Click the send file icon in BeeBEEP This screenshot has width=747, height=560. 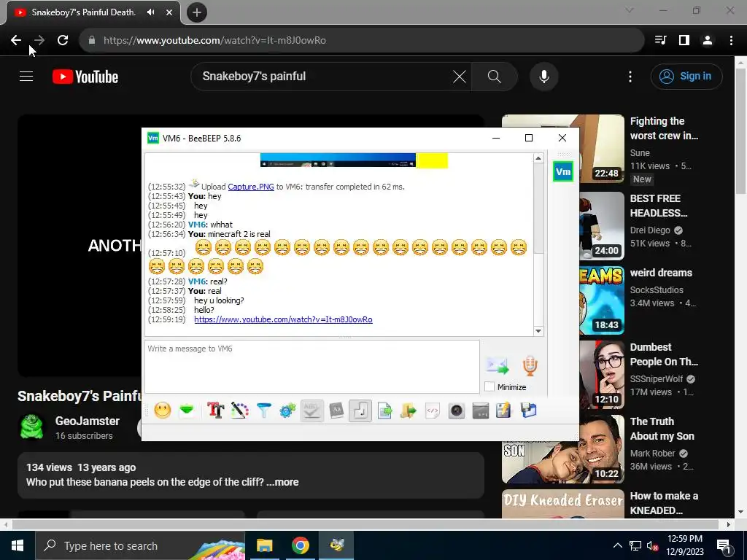pyautogui.click(x=384, y=411)
